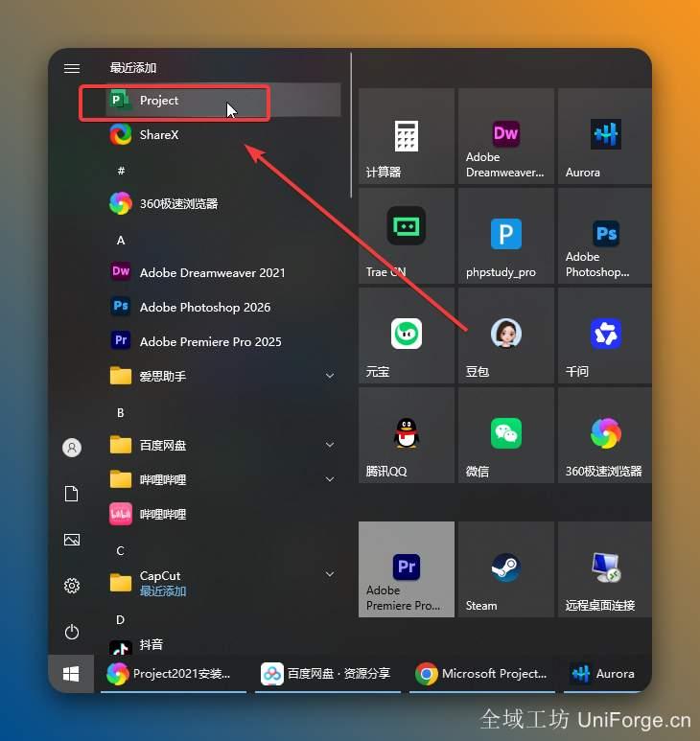Launch the 千问 tile

point(605,336)
